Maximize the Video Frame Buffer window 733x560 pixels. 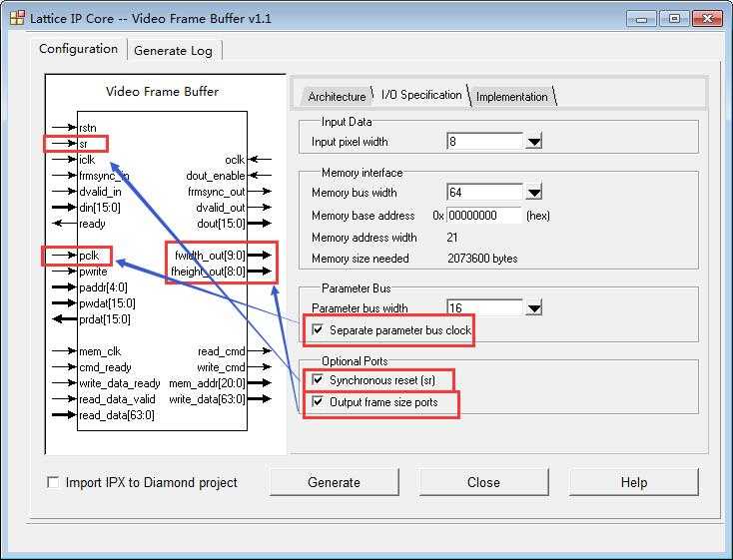pyautogui.click(x=674, y=19)
